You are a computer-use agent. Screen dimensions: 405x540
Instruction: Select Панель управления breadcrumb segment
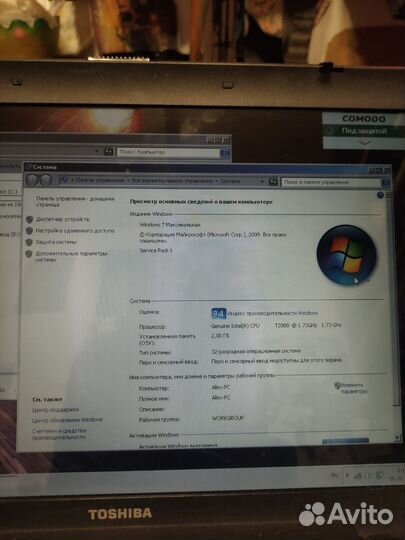[x=100, y=180]
